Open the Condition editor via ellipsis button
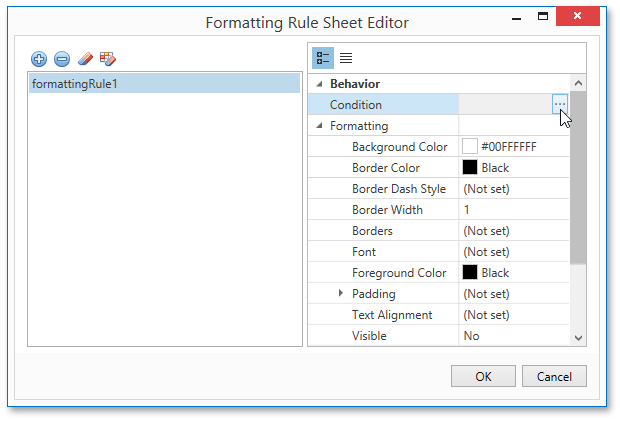The image size is (620, 421). click(x=560, y=104)
